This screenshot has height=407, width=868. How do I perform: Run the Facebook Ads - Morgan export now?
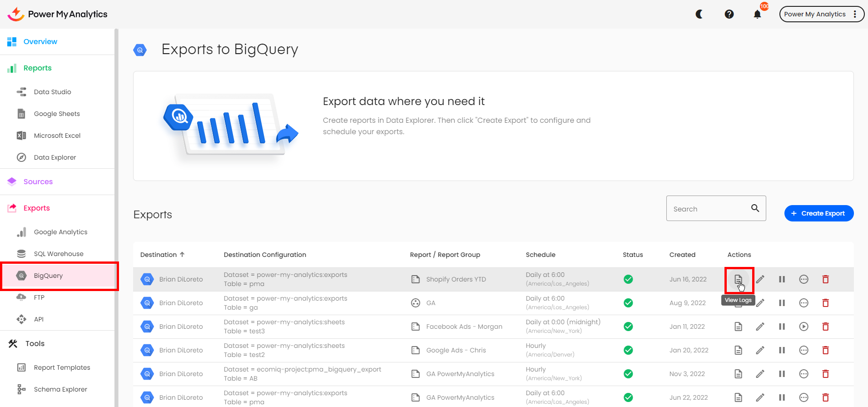[804, 327]
